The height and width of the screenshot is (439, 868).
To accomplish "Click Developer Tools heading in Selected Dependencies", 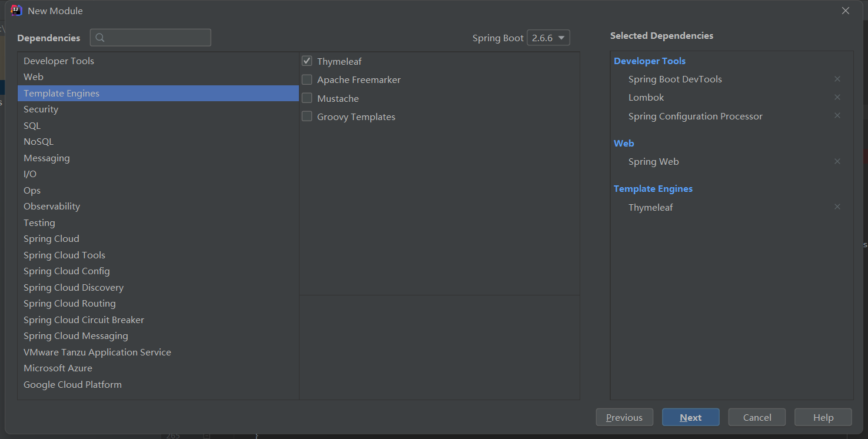I will click(650, 61).
